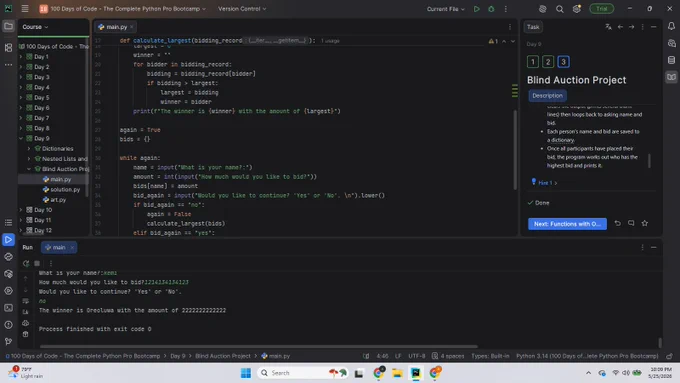Open the Version Control dropdown
The width and height of the screenshot is (680, 383).
242,9
